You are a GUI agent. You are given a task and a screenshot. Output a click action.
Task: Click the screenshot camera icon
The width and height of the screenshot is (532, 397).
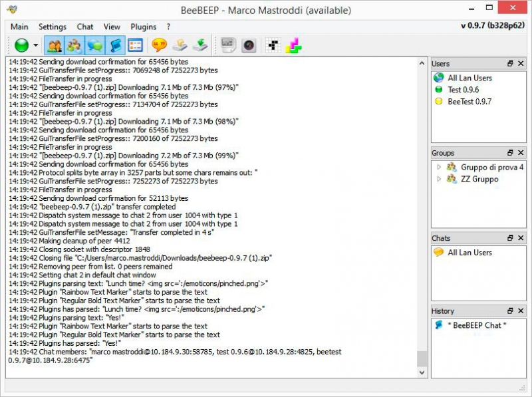click(x=249, y=45)
